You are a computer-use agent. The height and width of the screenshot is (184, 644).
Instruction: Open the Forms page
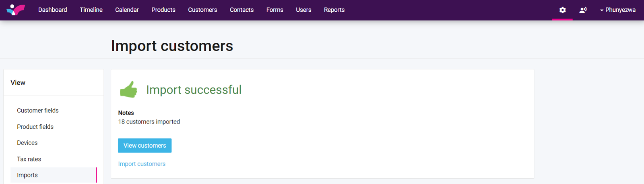click(275, 10)
